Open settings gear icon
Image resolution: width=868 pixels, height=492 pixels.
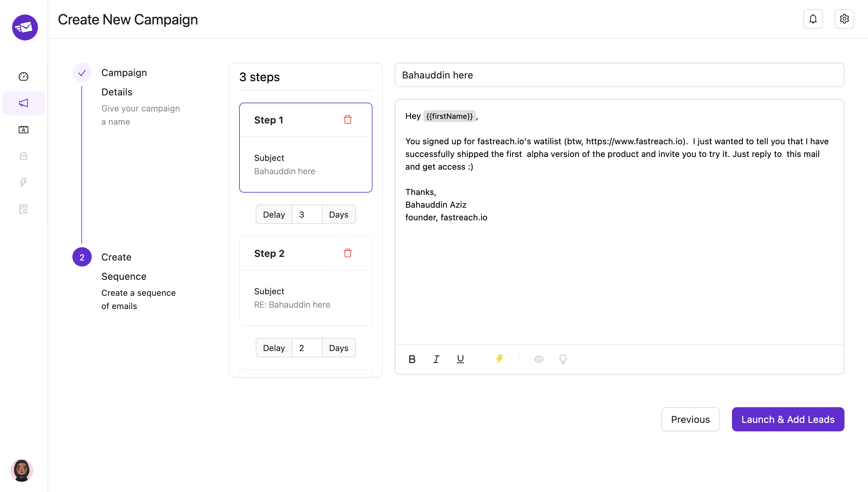point(844,19)
